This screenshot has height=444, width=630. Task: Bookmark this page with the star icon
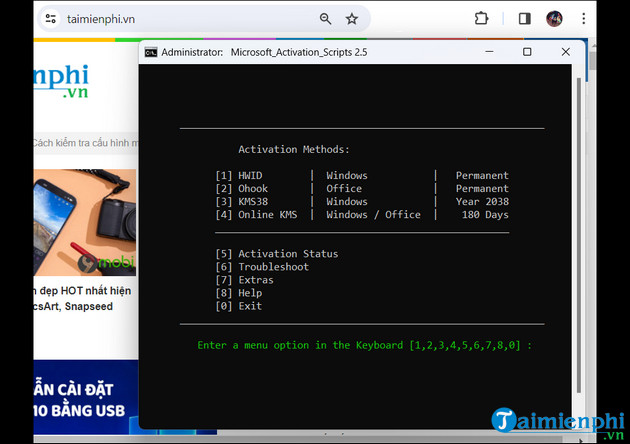click(x=352, y=18)
